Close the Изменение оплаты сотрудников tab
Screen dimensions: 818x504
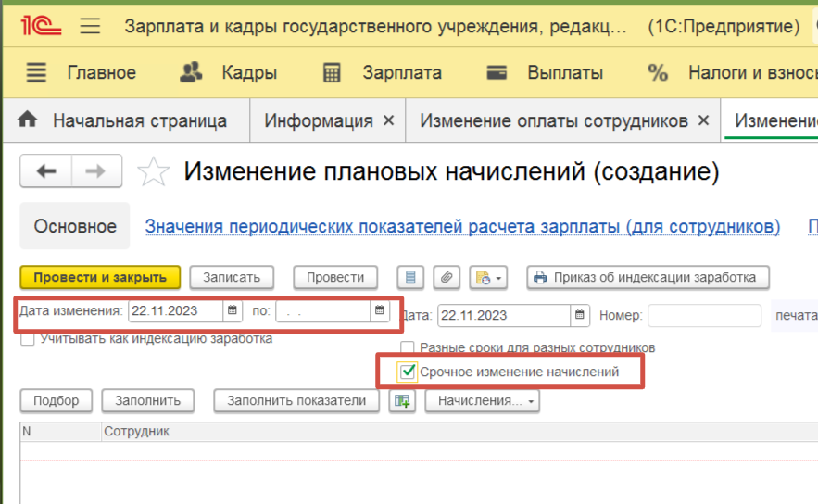coord(703,120)
